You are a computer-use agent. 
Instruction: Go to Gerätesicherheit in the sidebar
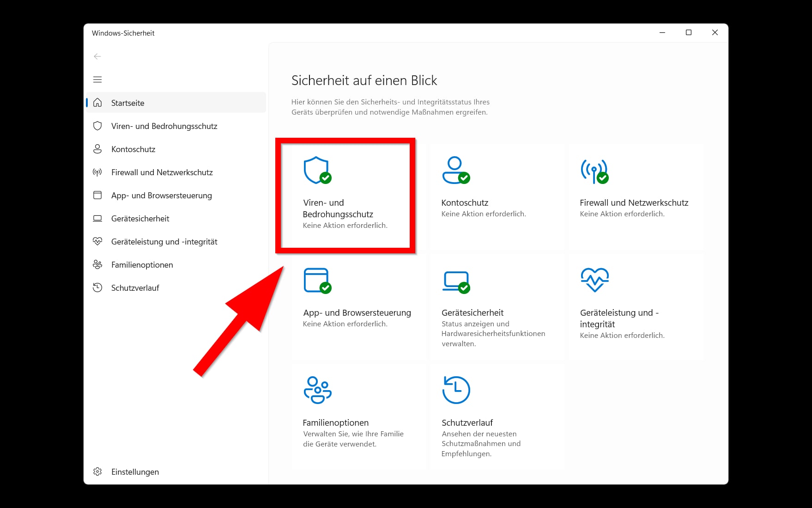[x=176, y=218]
